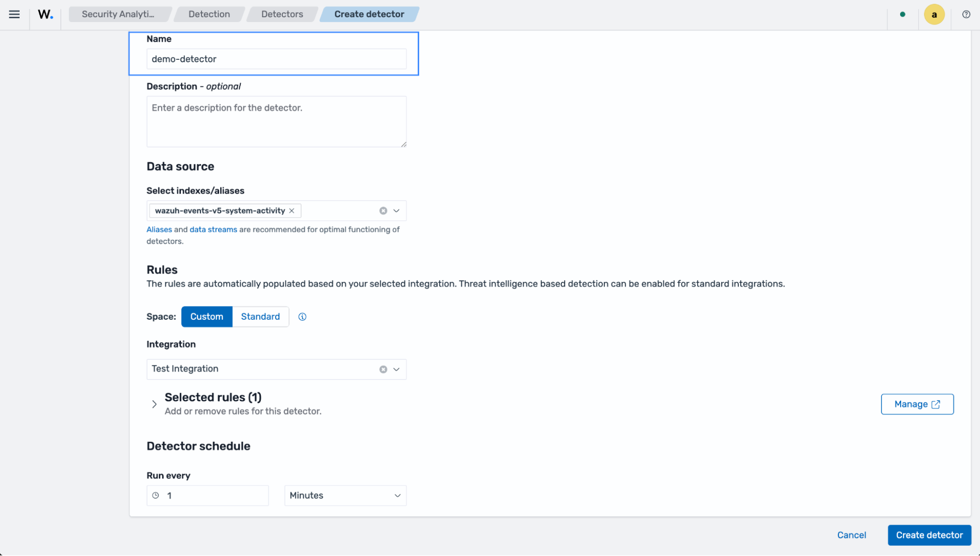980x556 pixels.
Task: Open the Minutes interval dropdown
Action: point(345,496)
